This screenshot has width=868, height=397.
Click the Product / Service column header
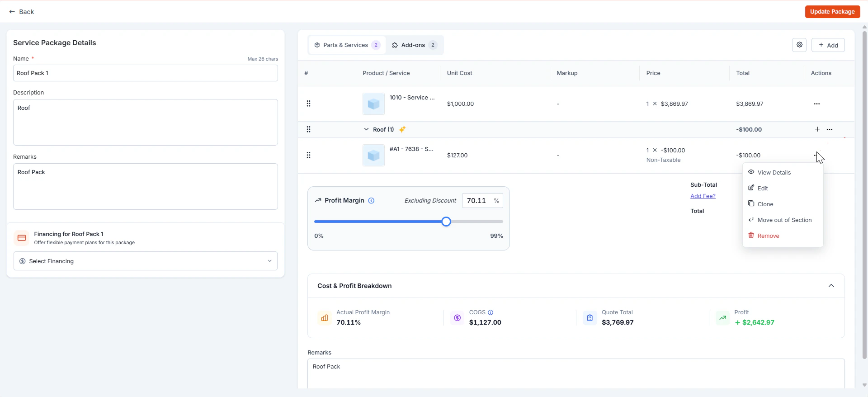pyautogui.click(x=386, y=73)
